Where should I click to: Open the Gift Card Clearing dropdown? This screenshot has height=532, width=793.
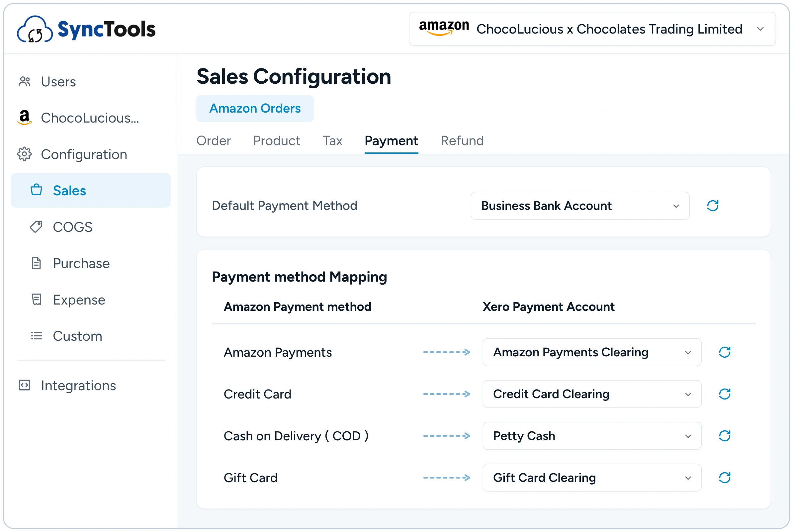click(x=592, y=478)
